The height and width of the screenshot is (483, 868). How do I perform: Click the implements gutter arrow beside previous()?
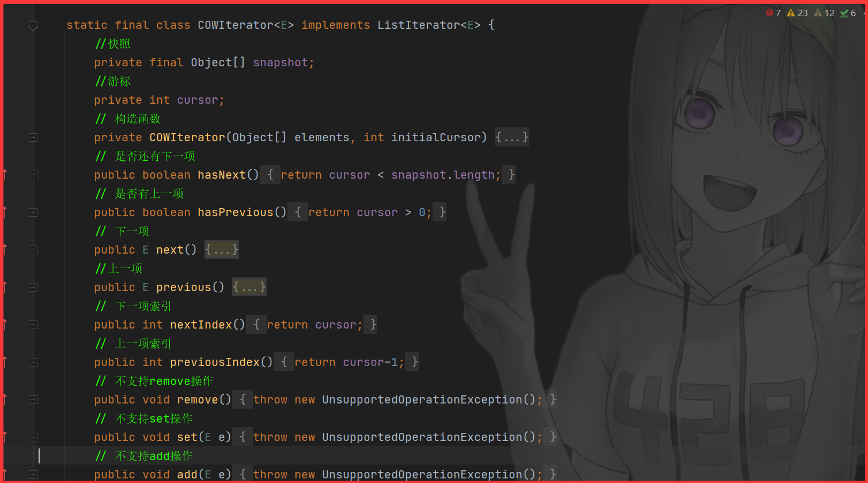click(5, 287)
